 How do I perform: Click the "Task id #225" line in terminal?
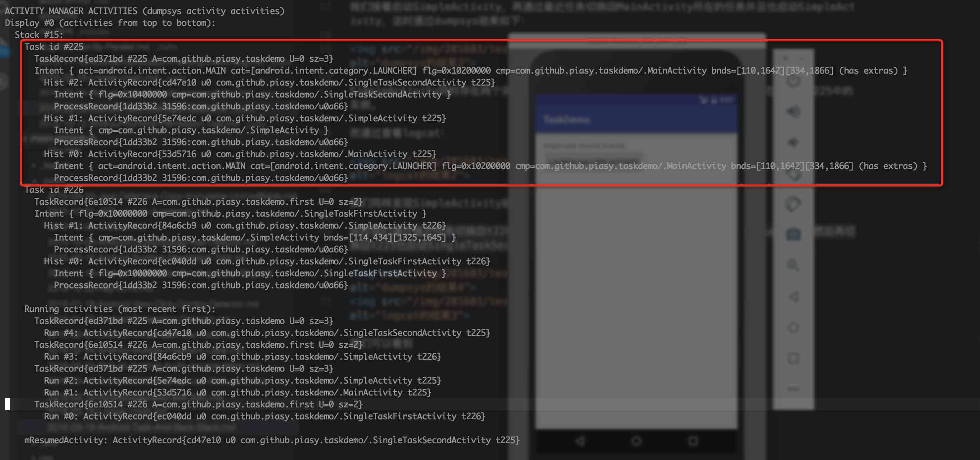pyautogui.click(x=54, y=47)
